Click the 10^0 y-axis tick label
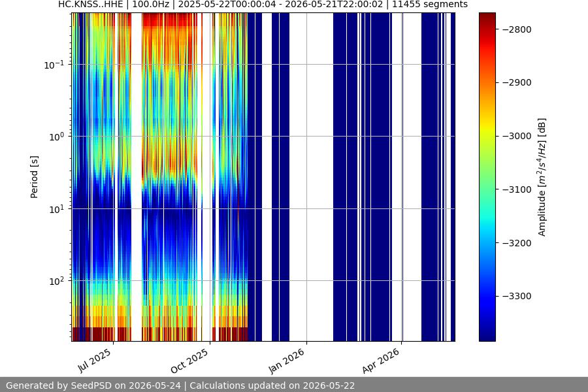The width and height of the screenshot is (588, 392). click(x=57, y=137)
